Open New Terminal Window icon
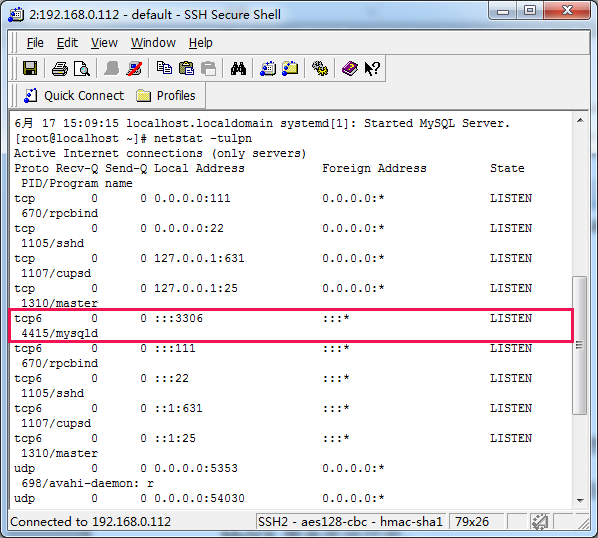The width and height of the screenshot is (598, 538). pos(268,69)
